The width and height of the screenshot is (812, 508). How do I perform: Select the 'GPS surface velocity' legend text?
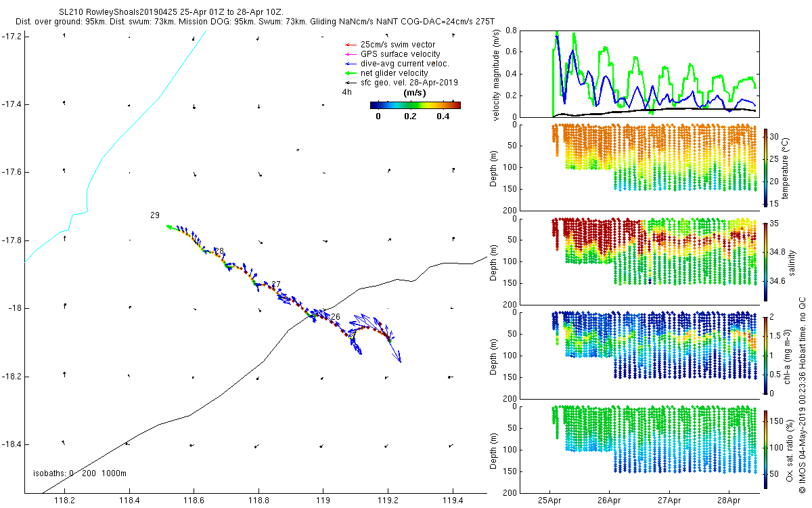coord(401,54)
